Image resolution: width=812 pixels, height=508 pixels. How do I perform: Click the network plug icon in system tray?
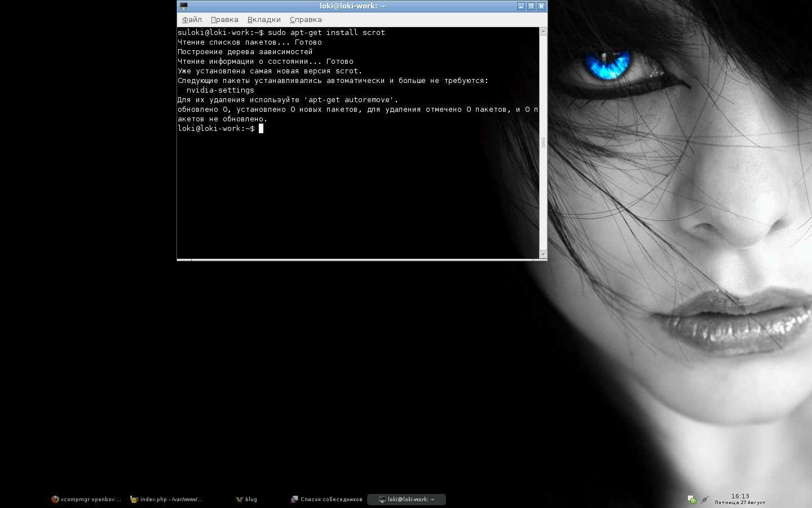point(705,500)
